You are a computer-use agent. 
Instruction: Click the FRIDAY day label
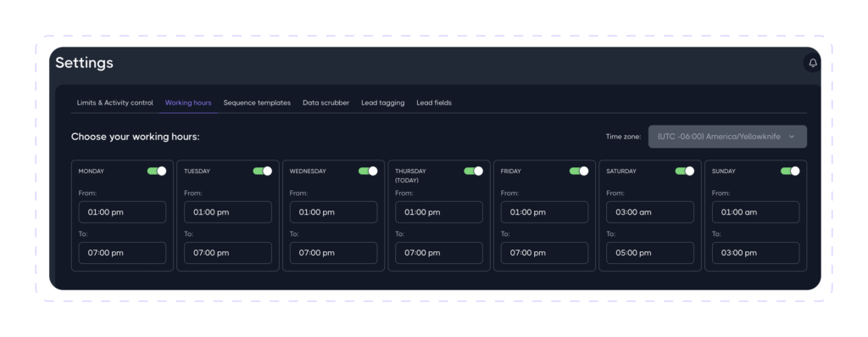(x=511, y=171)
